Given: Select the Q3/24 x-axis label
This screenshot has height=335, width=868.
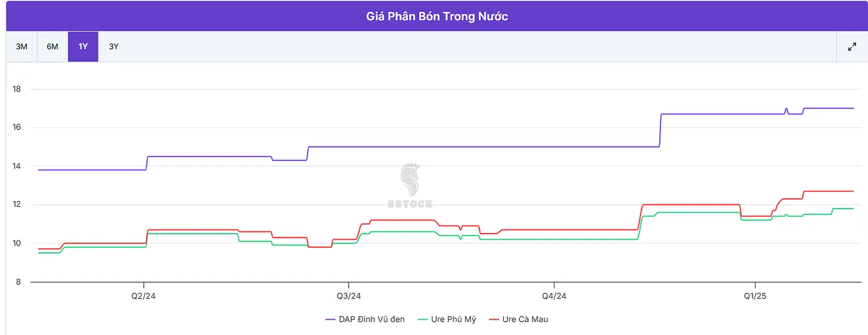Looking at the screenshot, I should pos(349,296).
